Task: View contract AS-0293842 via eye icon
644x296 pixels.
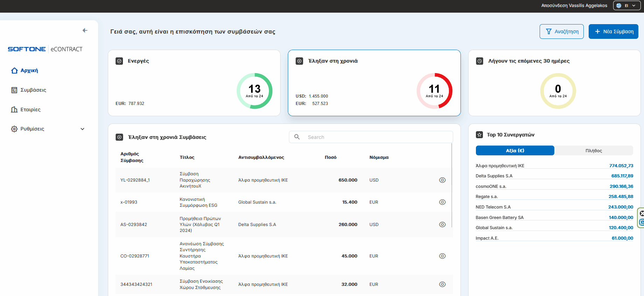Action: pos(442,225)
